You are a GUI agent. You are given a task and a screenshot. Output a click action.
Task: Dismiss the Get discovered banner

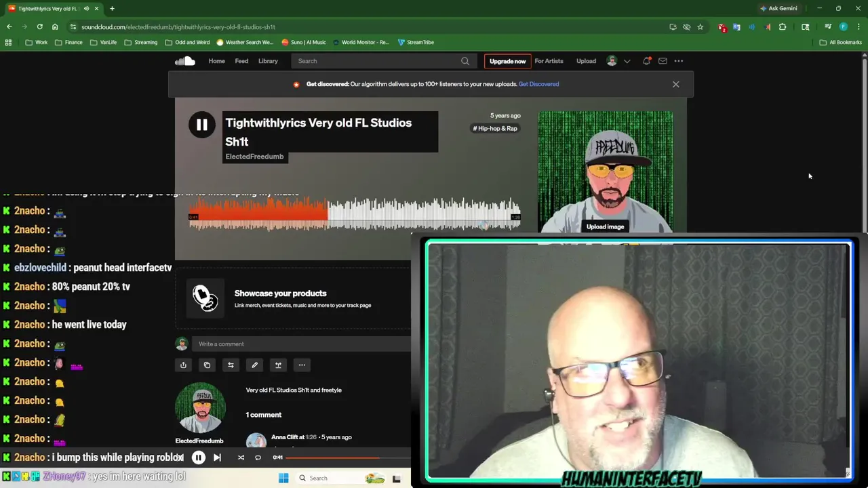point(675,84)
